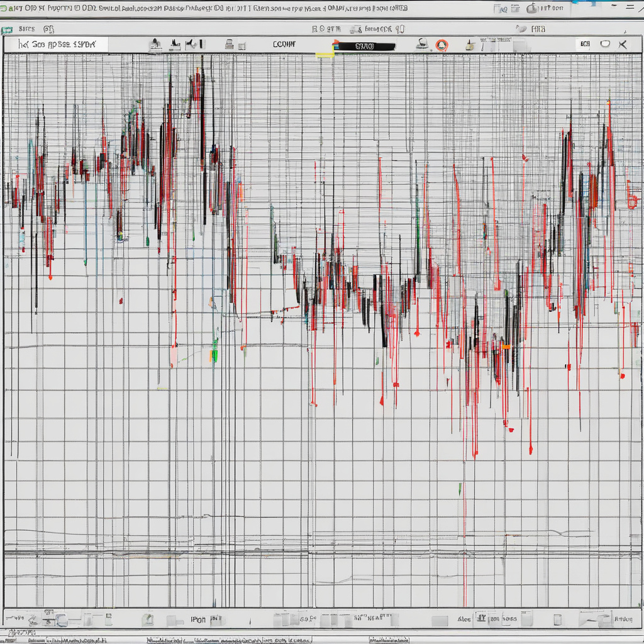The image size is (644, 644).
Task: Click the Ftrdung button at bottom right
Action: 623,619
